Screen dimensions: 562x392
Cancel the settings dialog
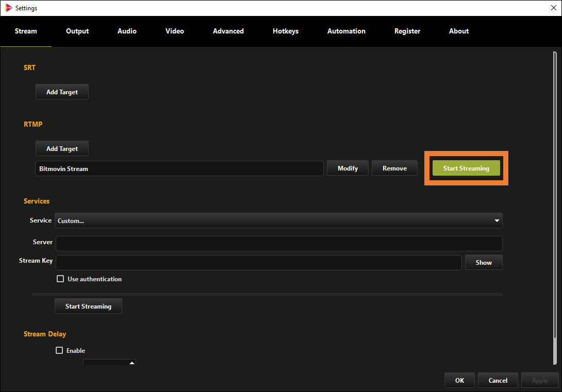click(498, 381)
